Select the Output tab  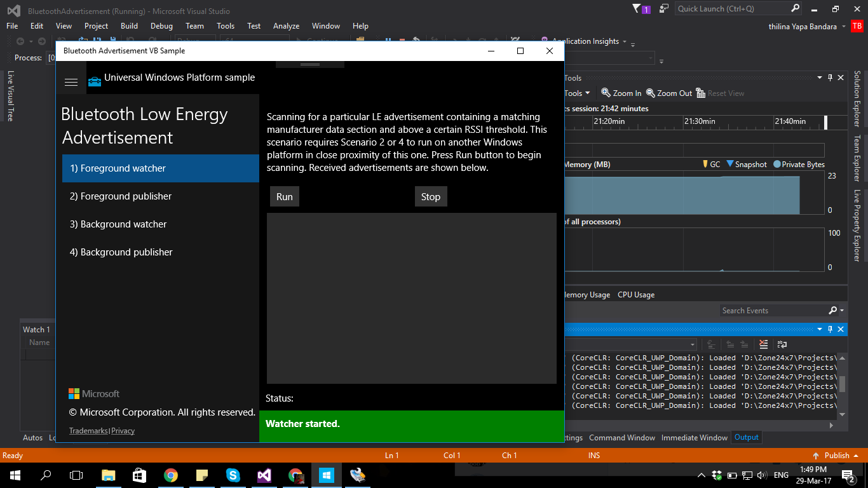747,437
